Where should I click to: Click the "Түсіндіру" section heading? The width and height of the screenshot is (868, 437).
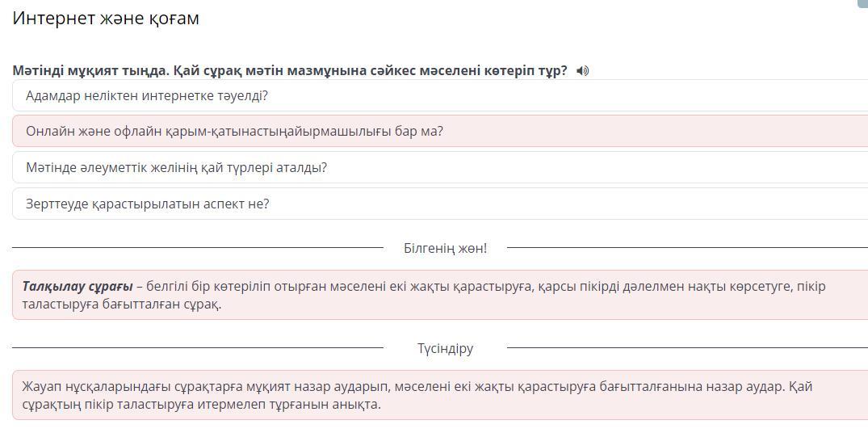click(x=445, y=348)
